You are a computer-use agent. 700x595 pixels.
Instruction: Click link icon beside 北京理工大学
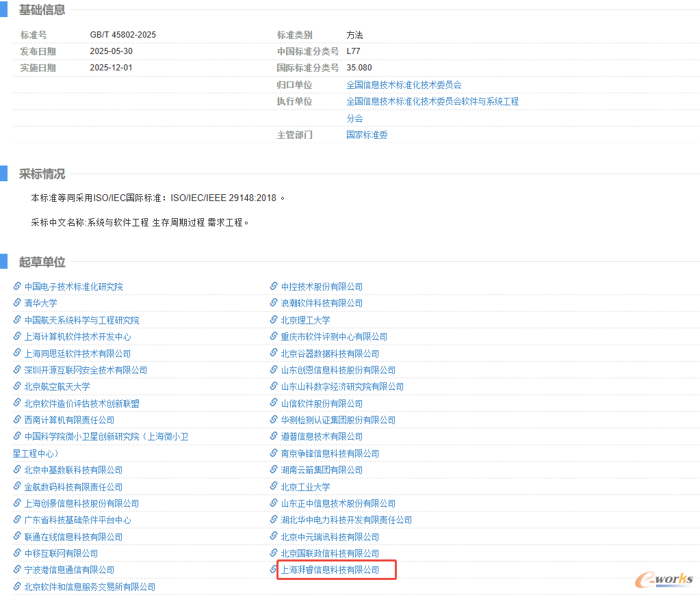tap(274, 319)
